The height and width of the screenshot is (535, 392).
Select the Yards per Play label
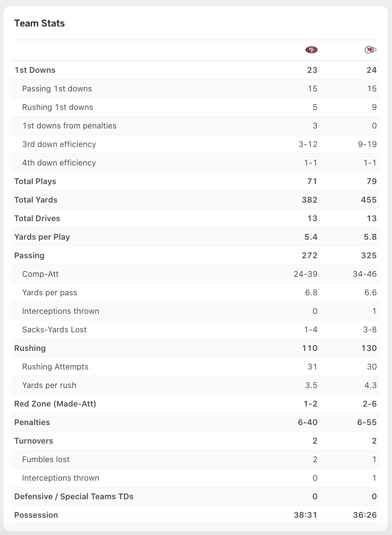click(42, 237)
